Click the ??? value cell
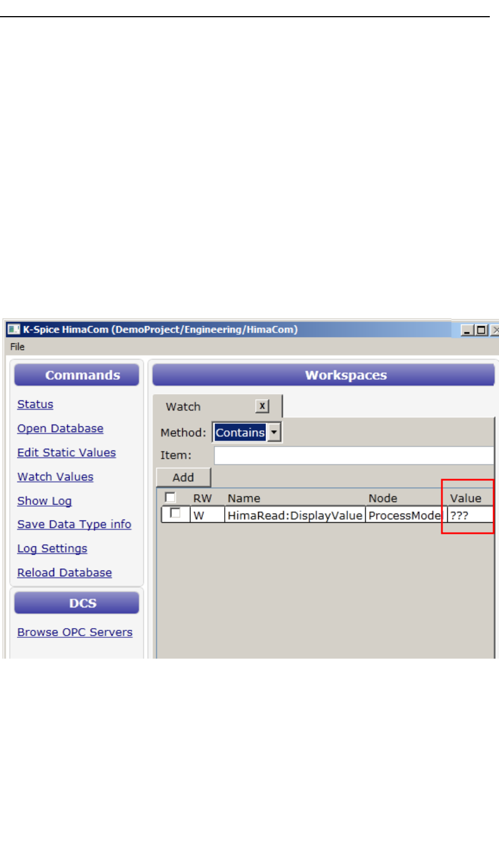The image size is (499, 868). click(470, 515)
